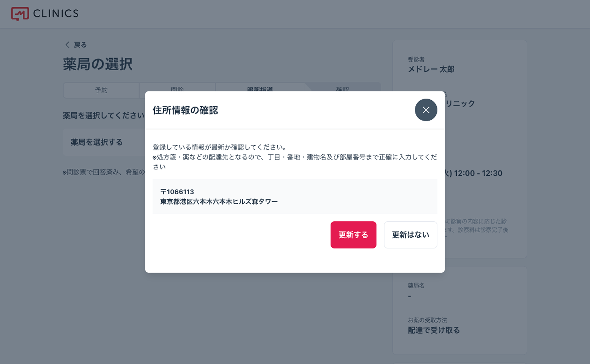Click the back chevron arrow icon
Viewport: 590px width, 364px height.
[67, 45]
